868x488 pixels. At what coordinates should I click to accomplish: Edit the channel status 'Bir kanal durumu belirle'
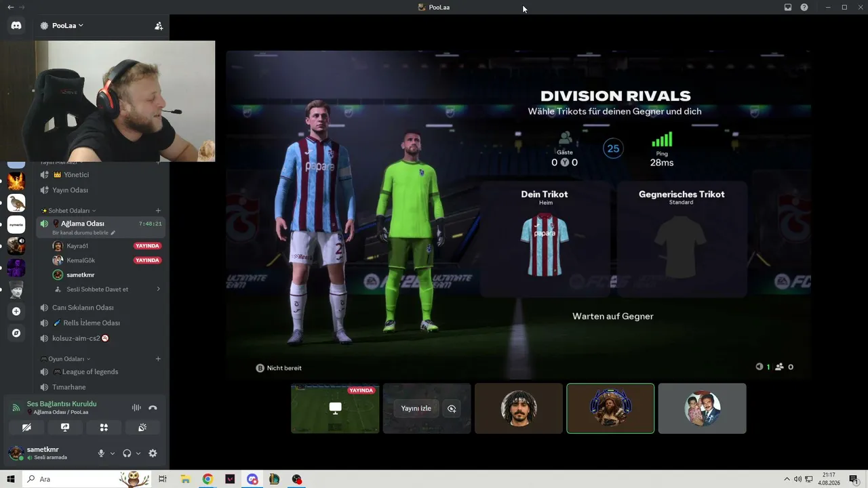(x=84, y=232)
